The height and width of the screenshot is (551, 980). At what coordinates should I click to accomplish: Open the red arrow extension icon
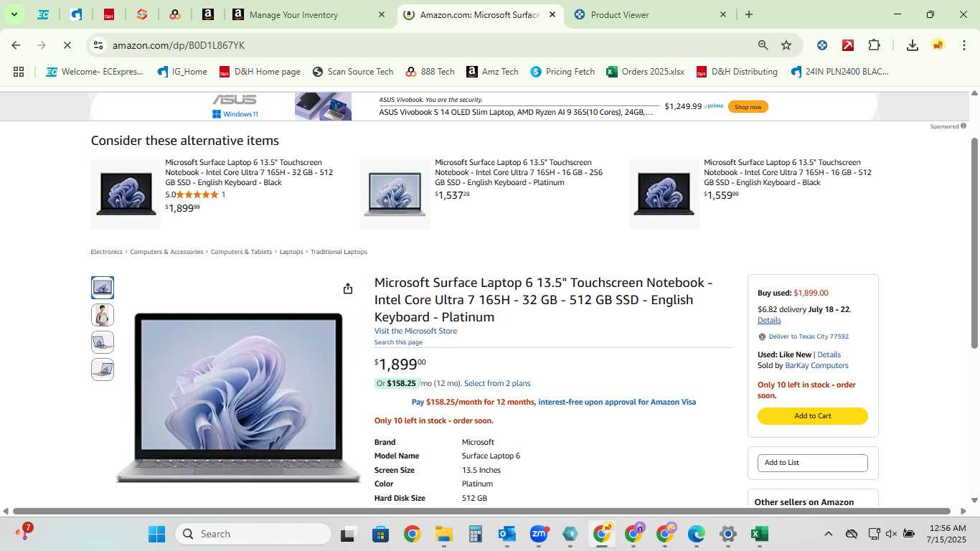848,45
